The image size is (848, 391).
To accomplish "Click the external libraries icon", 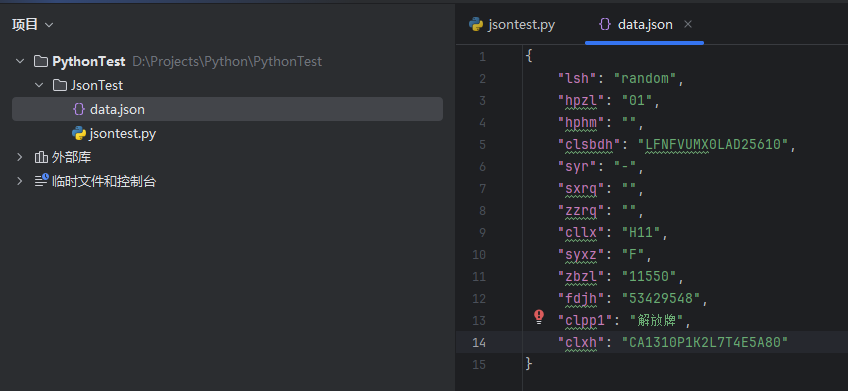I will pyautogui.click(x=41, y=157).
